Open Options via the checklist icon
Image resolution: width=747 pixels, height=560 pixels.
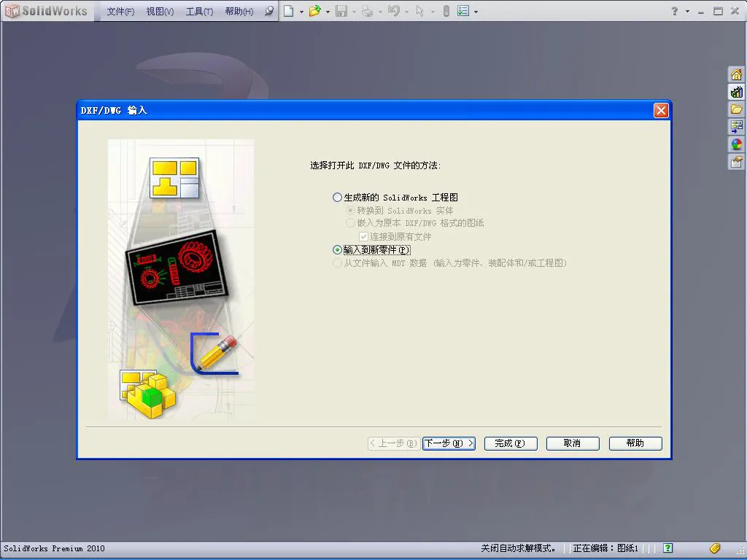point(463,11)
